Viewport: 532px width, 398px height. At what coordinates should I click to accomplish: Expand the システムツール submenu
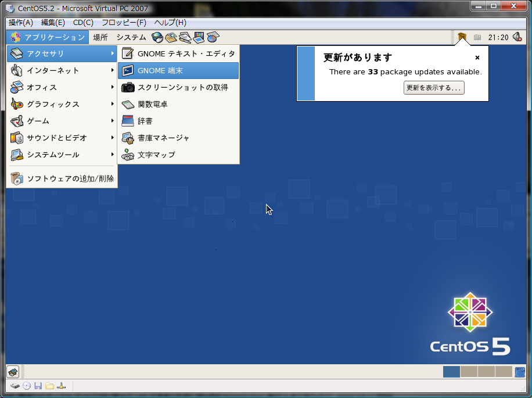point(62,155)
